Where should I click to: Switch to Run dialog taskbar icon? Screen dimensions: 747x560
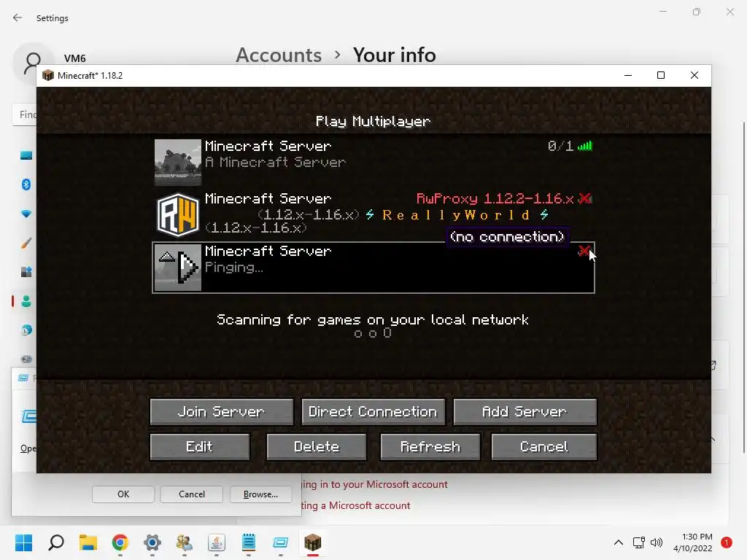[x=281, y=542]
